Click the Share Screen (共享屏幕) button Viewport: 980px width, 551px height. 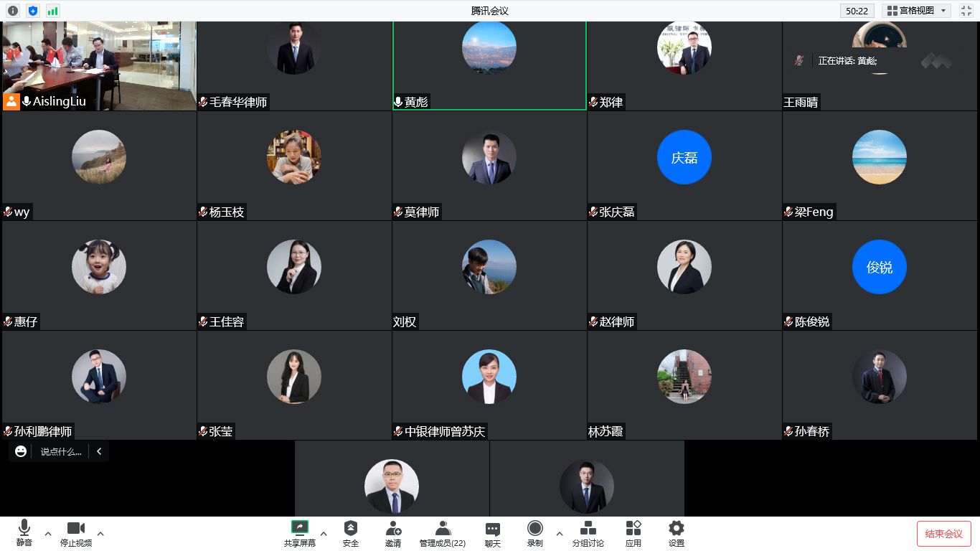tap(299, 533)
